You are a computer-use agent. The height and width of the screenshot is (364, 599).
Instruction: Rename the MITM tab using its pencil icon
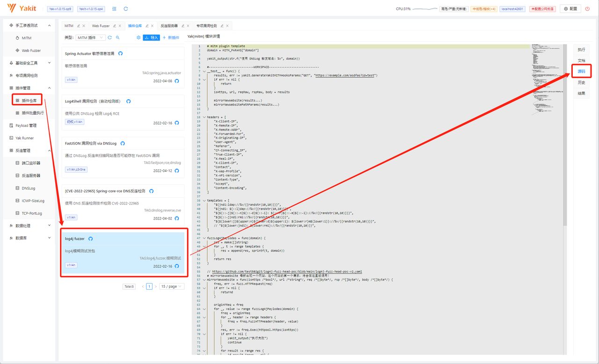[x=79, y=26]
